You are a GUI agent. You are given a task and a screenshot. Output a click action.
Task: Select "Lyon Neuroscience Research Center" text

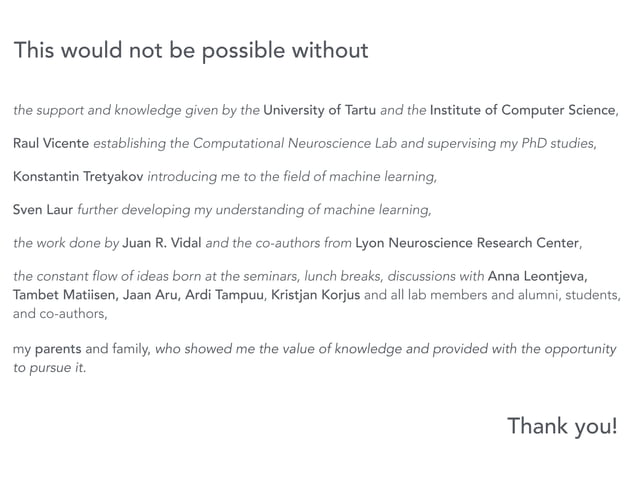click(467, 243)
